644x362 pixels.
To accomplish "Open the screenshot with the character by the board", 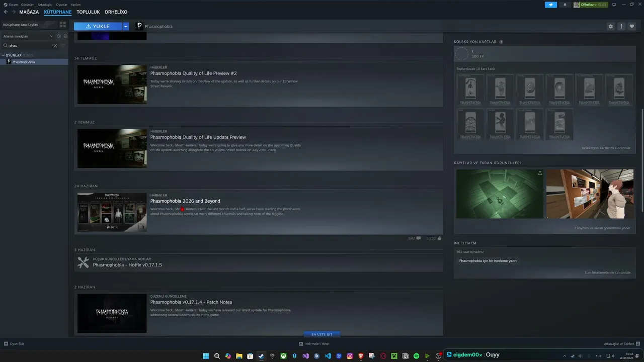I will click(x=590, y=194).
